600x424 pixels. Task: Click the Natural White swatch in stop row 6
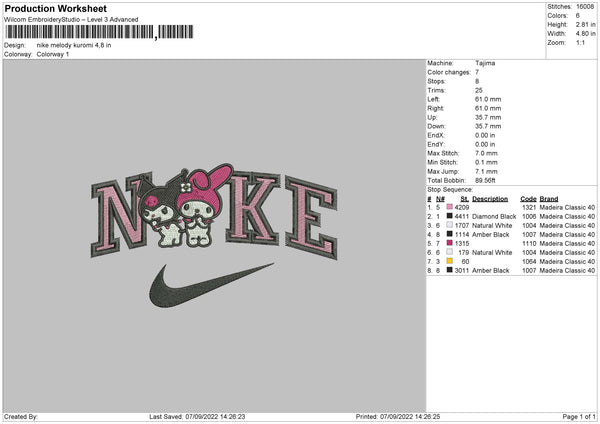[x=450, y=252]
